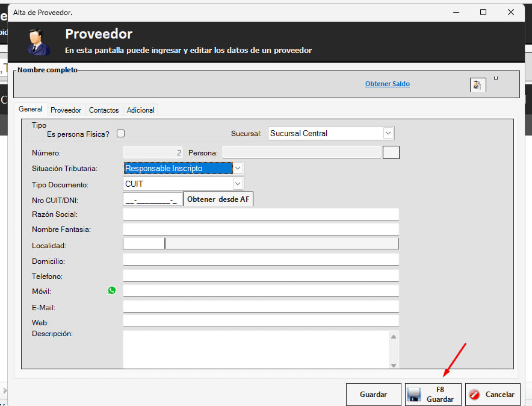This screenshot has width=532, height=406.
Task: Switch to the Proveedor tab
Action: 66,110
